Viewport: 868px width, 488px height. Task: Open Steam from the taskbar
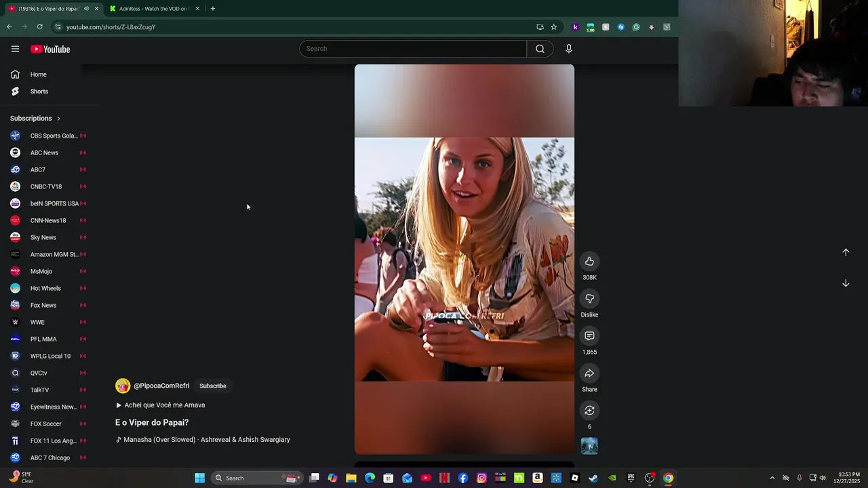pyautogui.click(x=593, y=478)
